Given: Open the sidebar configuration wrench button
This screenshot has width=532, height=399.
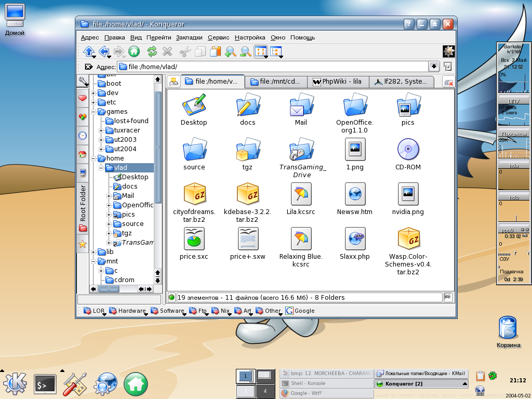Looking at the screenshot, I should click(83, 82).
